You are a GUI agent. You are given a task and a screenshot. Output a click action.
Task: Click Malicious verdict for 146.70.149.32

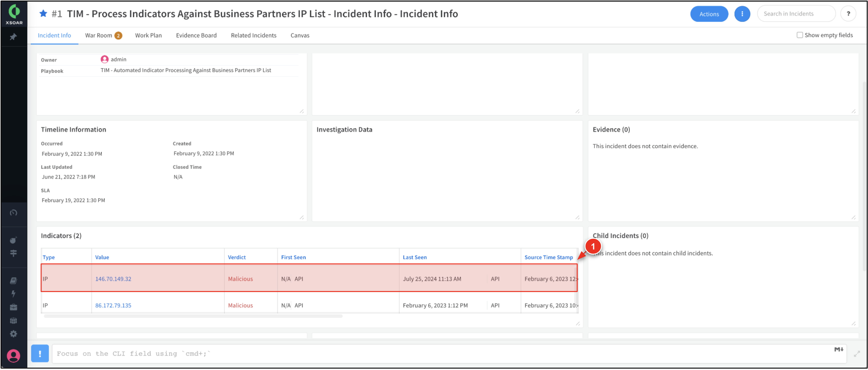click(240, 279)
